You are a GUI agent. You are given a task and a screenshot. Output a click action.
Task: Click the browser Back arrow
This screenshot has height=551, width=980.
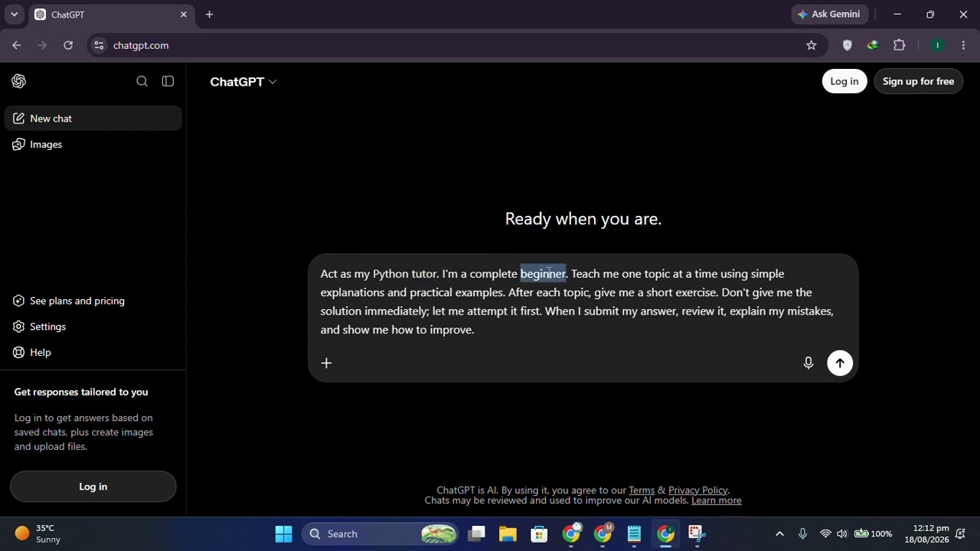point(17,45)
